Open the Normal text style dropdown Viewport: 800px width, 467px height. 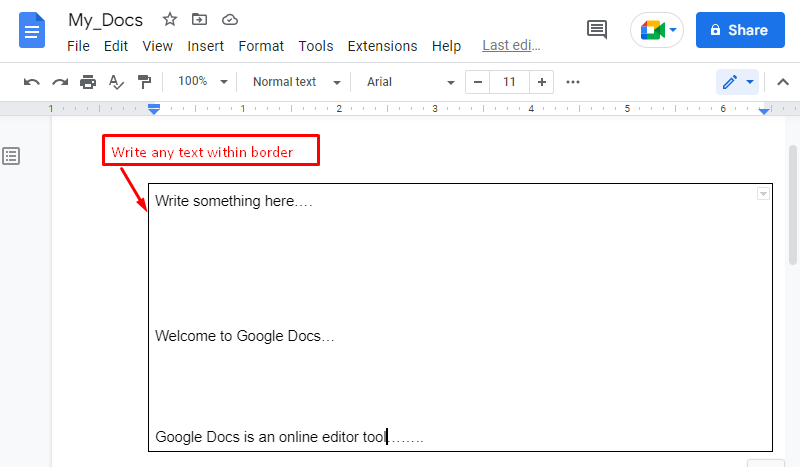[x=296, y=82]
